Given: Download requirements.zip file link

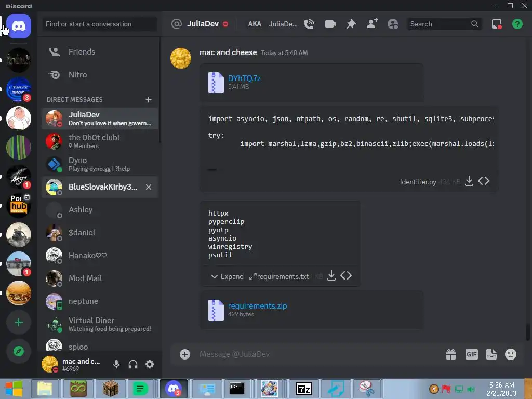Looking at the screenshot, I should click(x=258, y=306).
